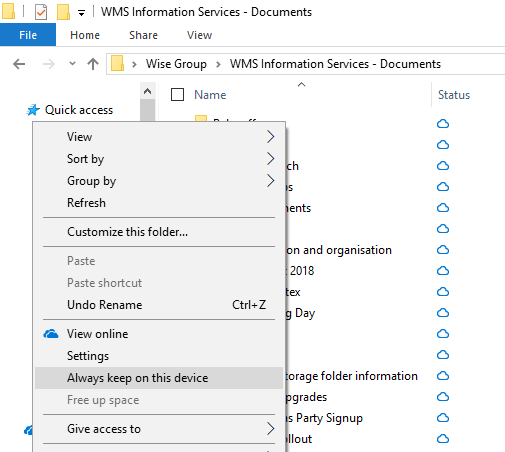The image size is (505, 452).
Task: Open the View ribbon tab
Action: pyautogui.click(x=199, y=35)
